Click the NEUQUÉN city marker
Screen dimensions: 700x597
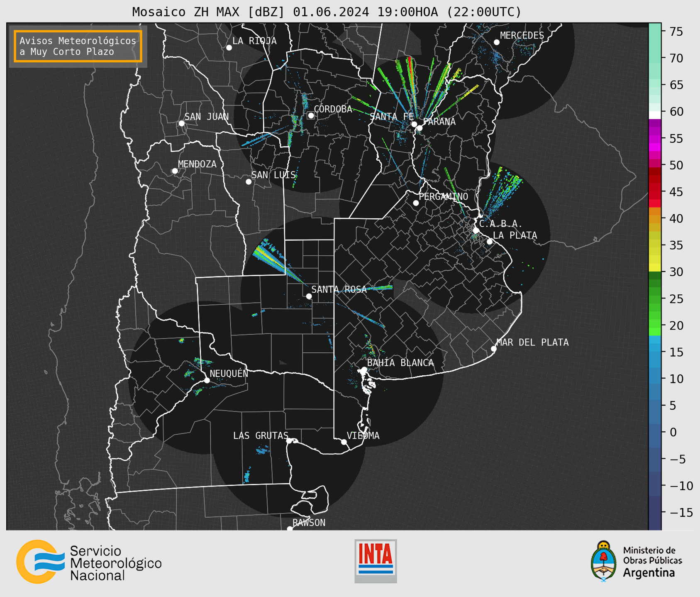(x=207, y=380)
